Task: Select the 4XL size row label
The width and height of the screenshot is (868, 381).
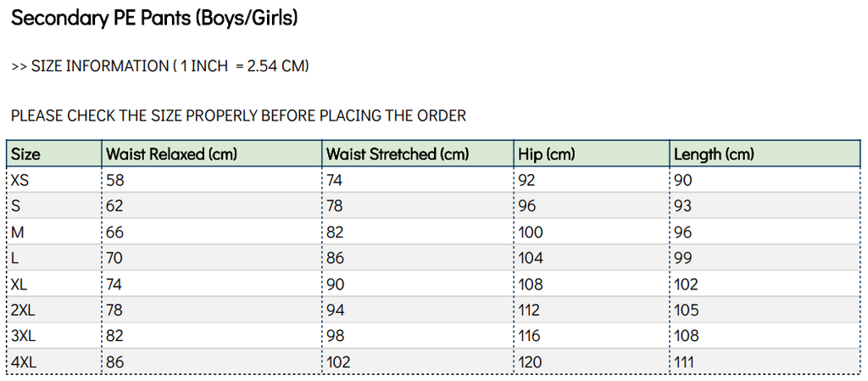Action: point(25,362)
